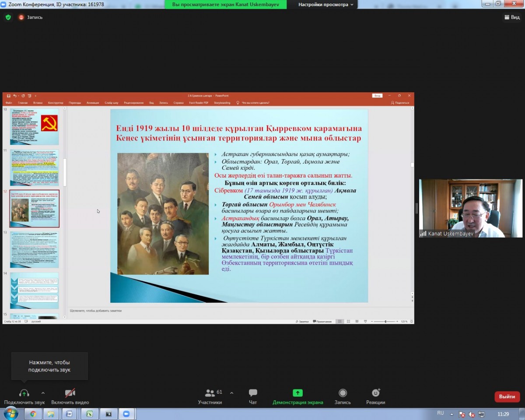Expand the arrow next to Participants

click(x=231, y=393)
